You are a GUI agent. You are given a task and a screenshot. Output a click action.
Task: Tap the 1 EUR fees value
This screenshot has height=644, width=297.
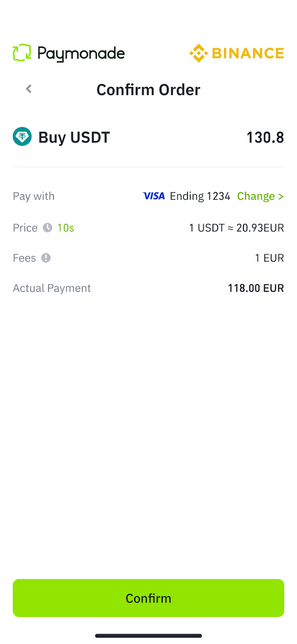[269, 258]
